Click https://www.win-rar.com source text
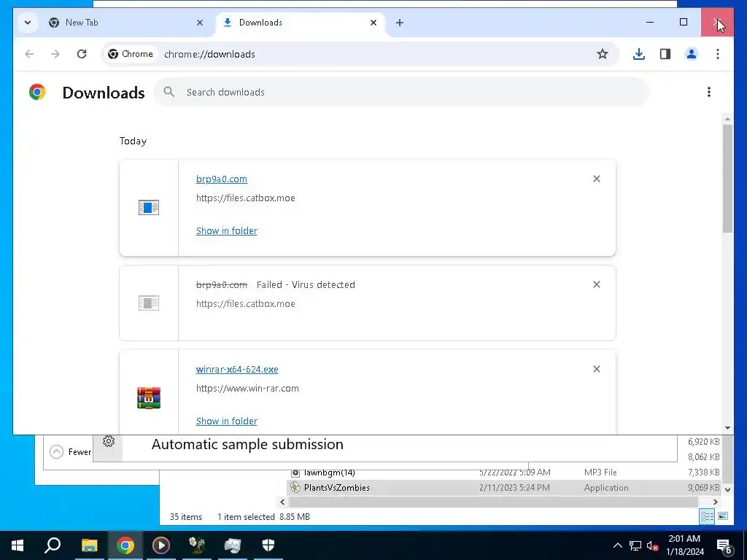The width and height of the screenshot is (747, 560). pyautogui.click(x=247, y=388)
